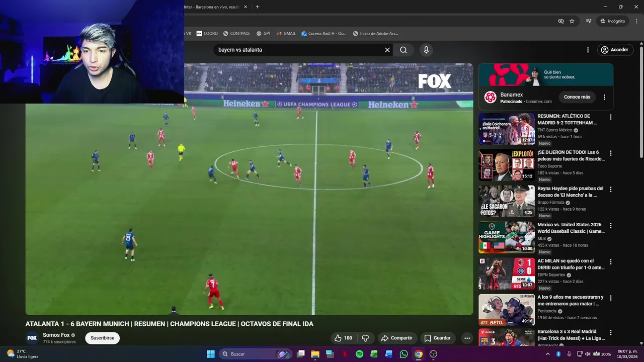
Task: Open Netflix from the taskbar
Action: click(345, 354)
